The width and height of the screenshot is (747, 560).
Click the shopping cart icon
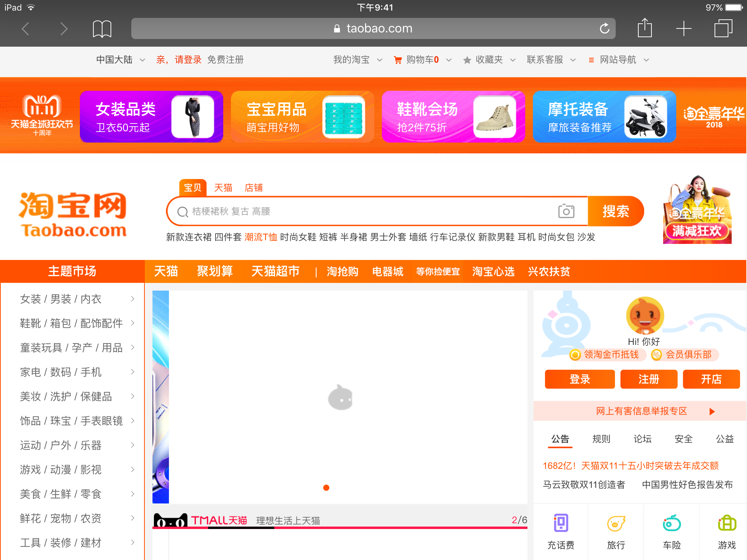click(398, 60)
